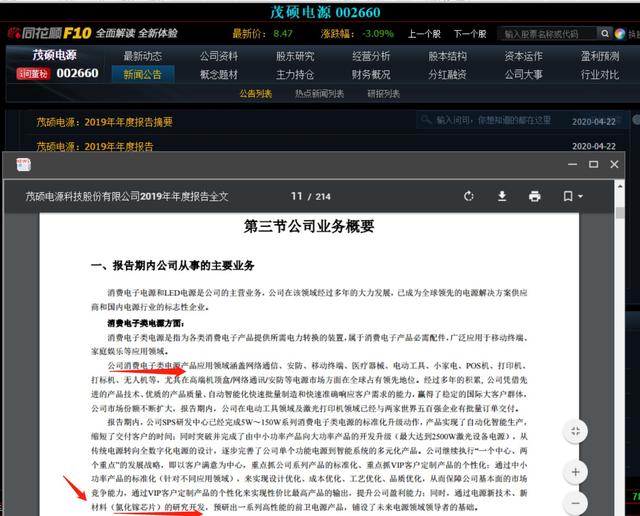Click the bold 消费电子类电源方面 subheading
640x516 pixels.
(x=146, y=323)
